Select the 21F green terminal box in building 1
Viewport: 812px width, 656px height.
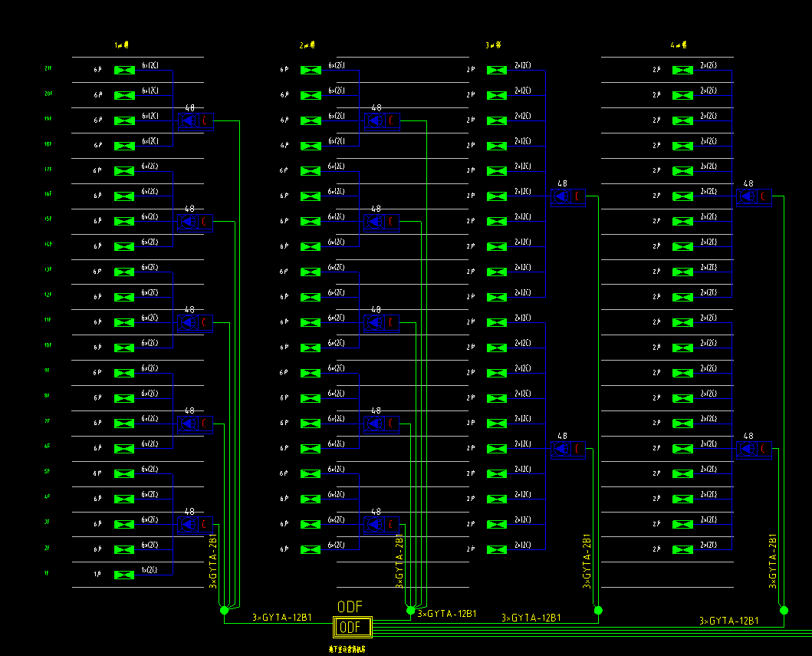click(x=123, y=70)
